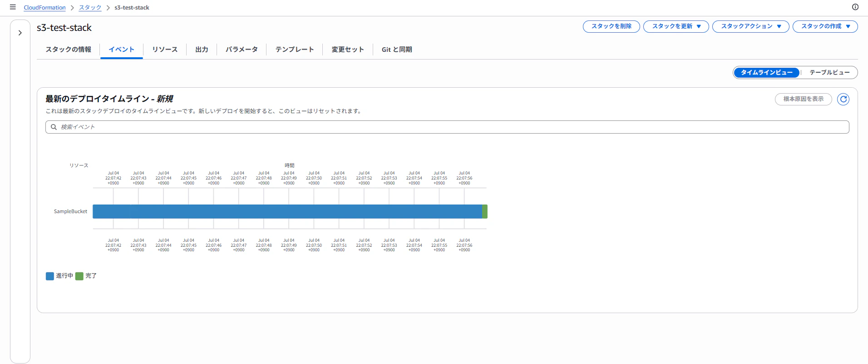Viewport: 868px width, 364px height.
Task: Click スタックを削除 button
Action: pyautogui.click(x=611, y=26)
